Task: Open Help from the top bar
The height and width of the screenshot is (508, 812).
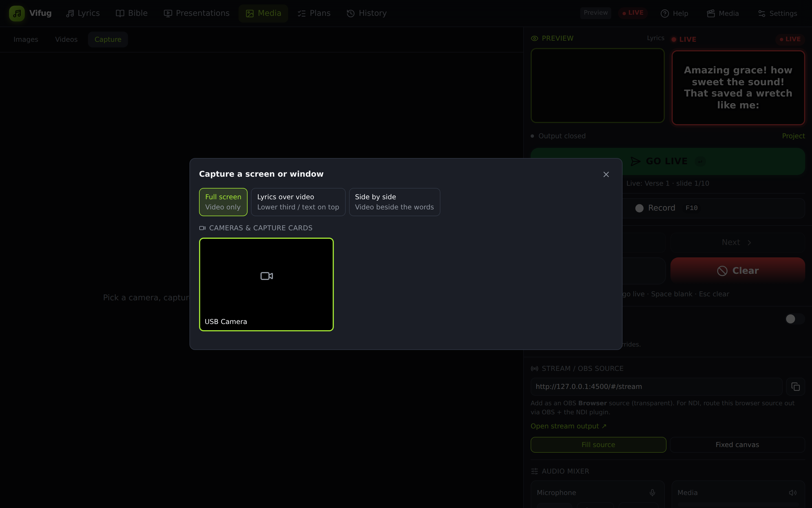Action: (674, 14)
